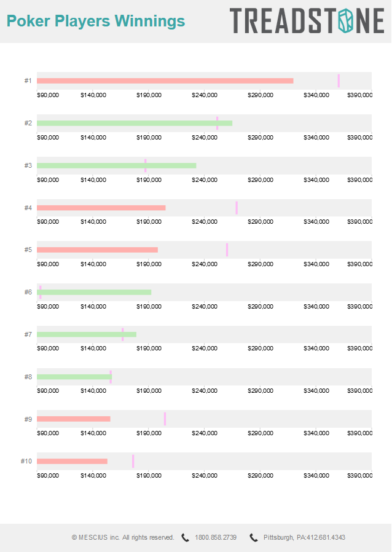This screenshot has height=552, width=392.
Task: Click the green bar for player #7
Action: click(x=87, y=334)
